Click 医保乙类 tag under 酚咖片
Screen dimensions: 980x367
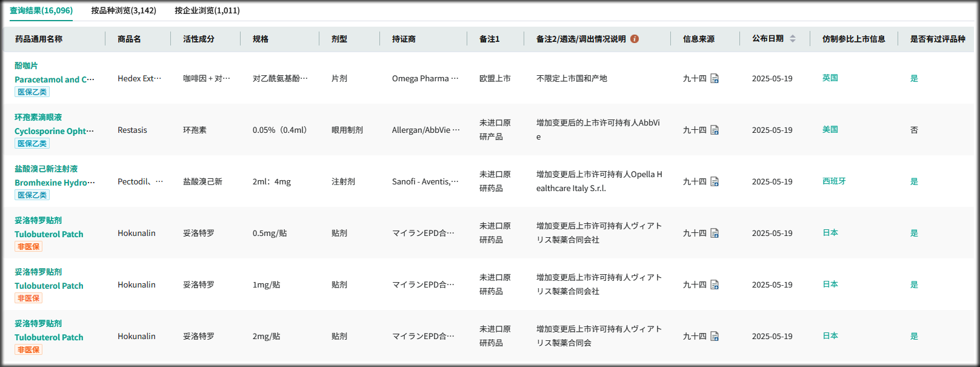pos(32,92)
